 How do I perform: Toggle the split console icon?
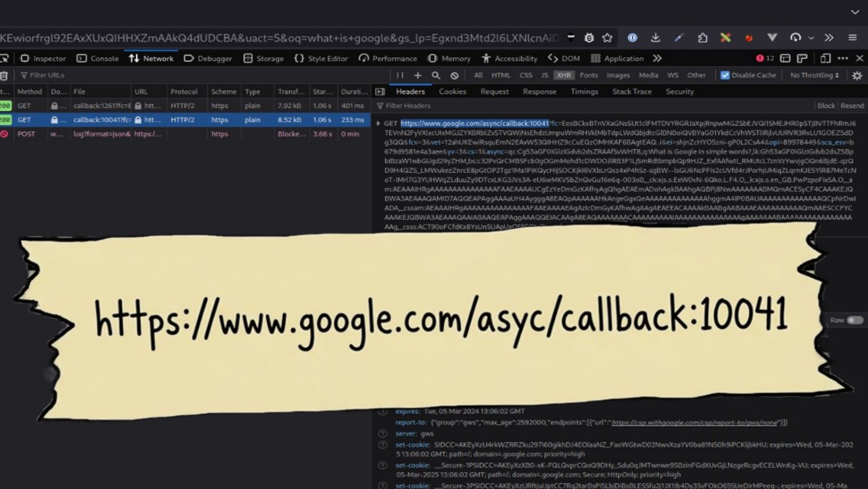point(785,58)
